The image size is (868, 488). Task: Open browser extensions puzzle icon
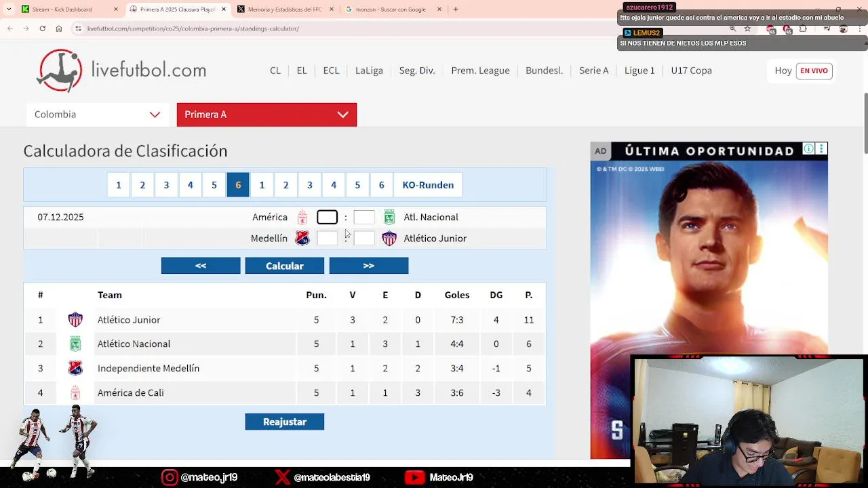pyautogui.click(x=804, y=29)
